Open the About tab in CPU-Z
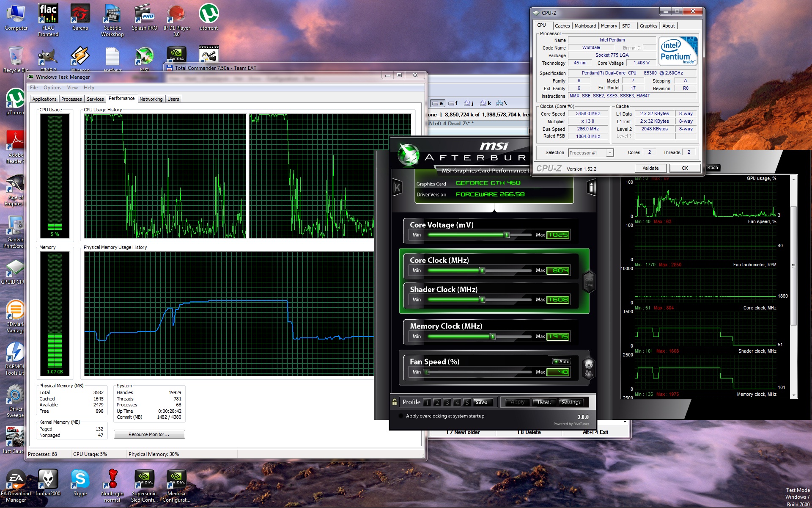 pyautogui.click(x=669, y=26)
